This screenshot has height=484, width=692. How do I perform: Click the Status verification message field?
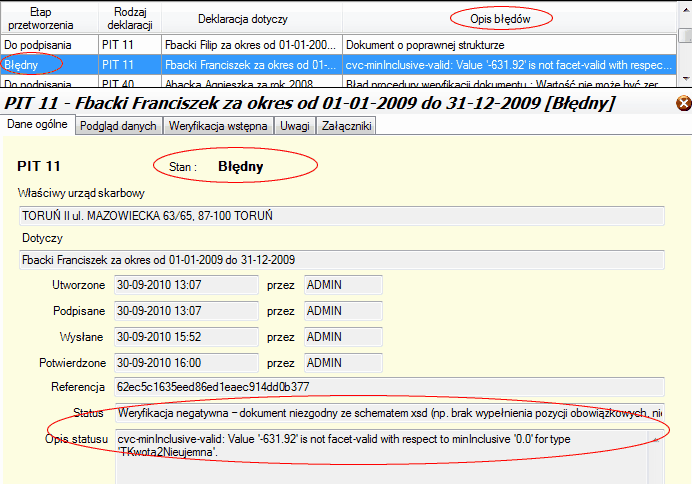(x=388, y=413)
